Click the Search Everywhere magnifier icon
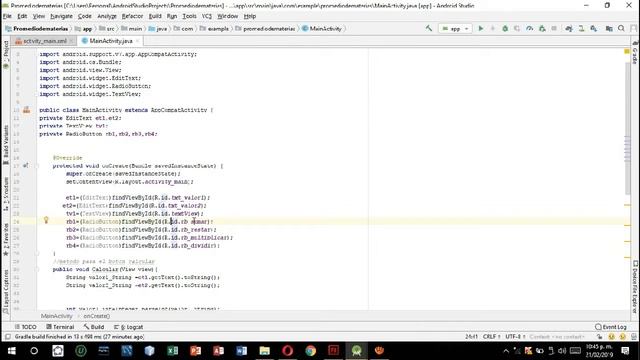Image resolution: width=640 pixels, height=360 pixels. 621,28
